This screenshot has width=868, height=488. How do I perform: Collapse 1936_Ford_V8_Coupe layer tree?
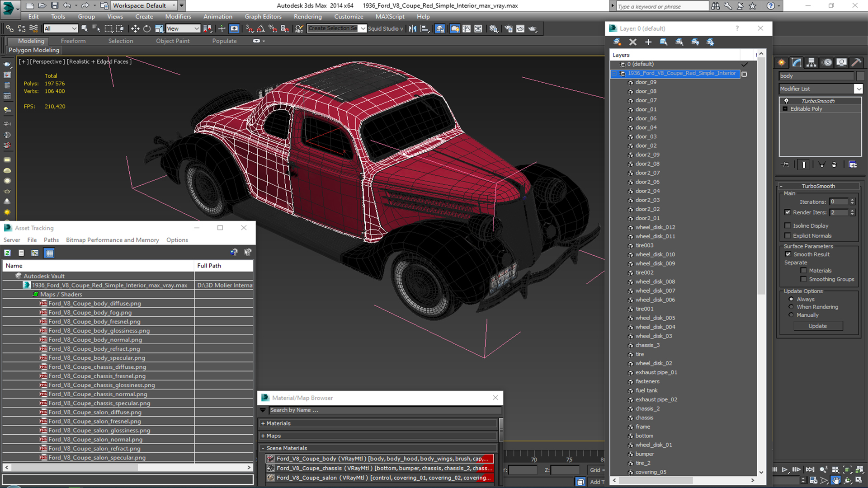(x=615, y=73)
